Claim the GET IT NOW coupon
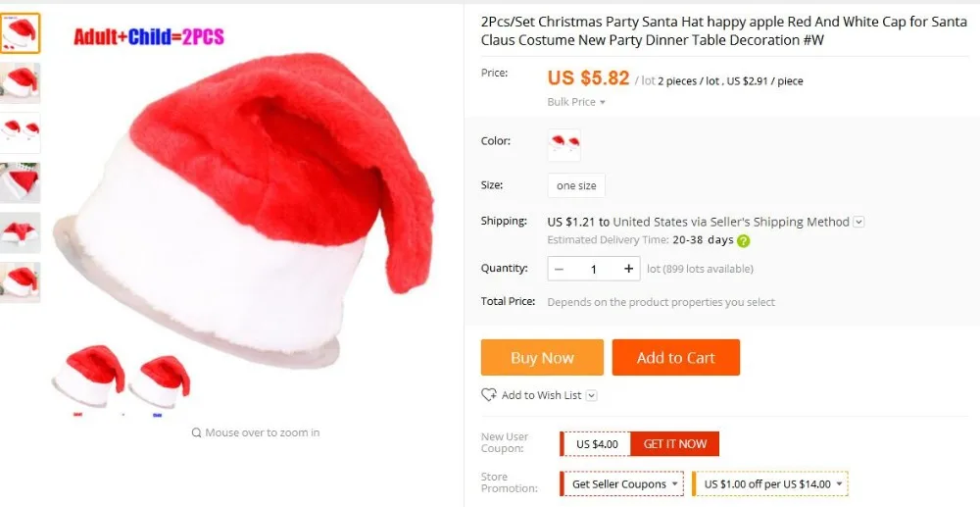This screenshot has height=507, width=980. (x=675, y=444)
